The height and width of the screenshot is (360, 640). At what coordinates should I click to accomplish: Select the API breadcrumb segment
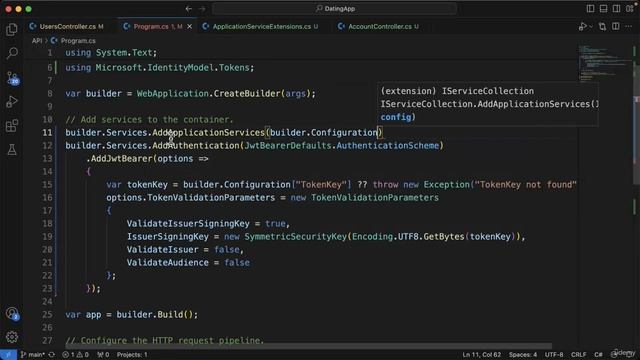(x=37, y=41)
